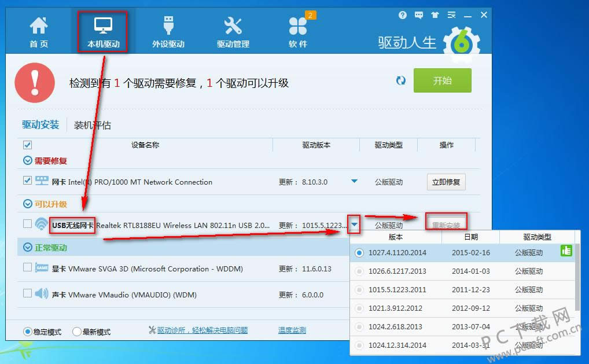The height and width of the screenshot is (364, 589).
Task: Switch to 装机评估 sub-tab
Action: coord(93,125)
